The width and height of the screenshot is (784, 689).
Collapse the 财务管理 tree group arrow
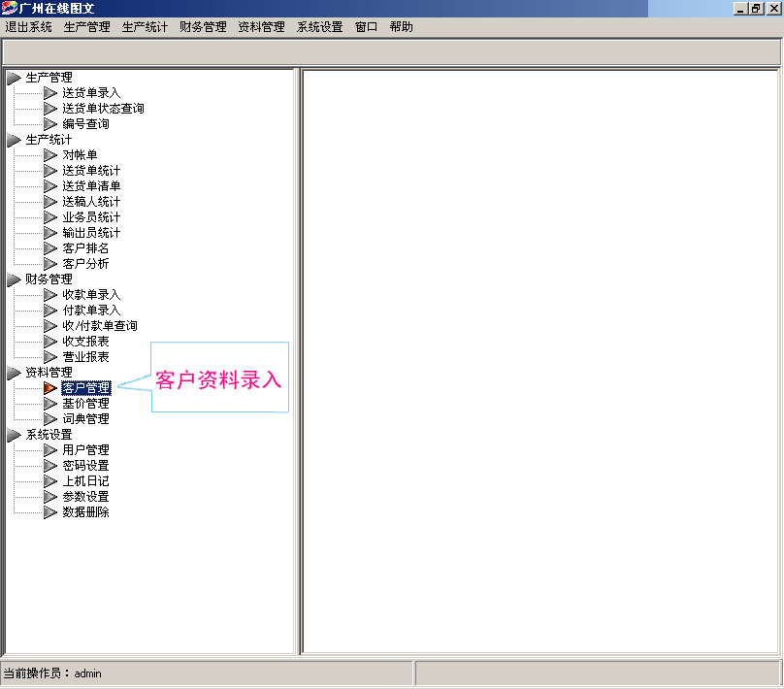tap(14, 279)
